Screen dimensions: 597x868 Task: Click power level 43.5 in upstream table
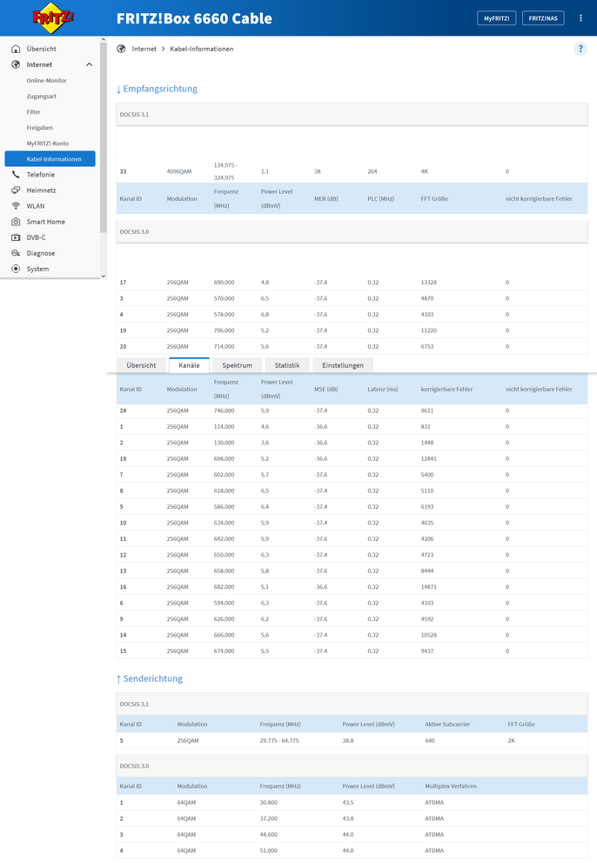[x=348, y=803]
